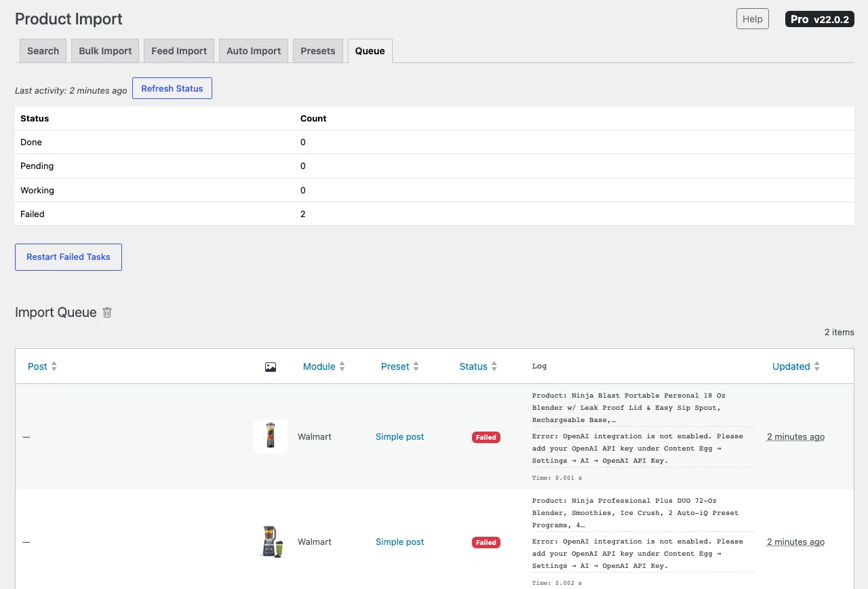868x589 pixels.
Task: Click the Count column header
Action: [313, 119]
